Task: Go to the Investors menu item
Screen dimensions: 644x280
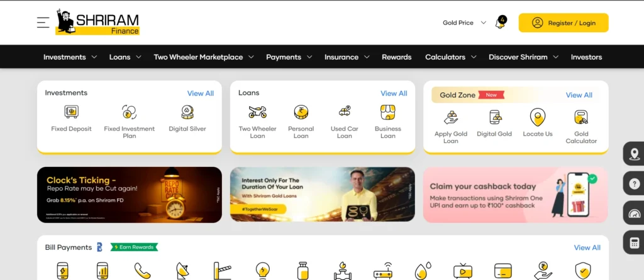Action: click(586, 57)
